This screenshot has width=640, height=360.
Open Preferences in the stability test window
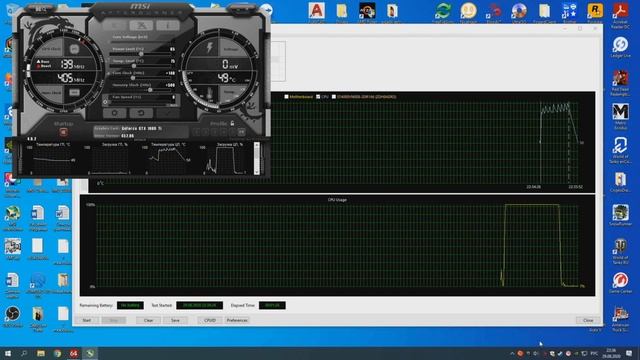tap(237, 320)
